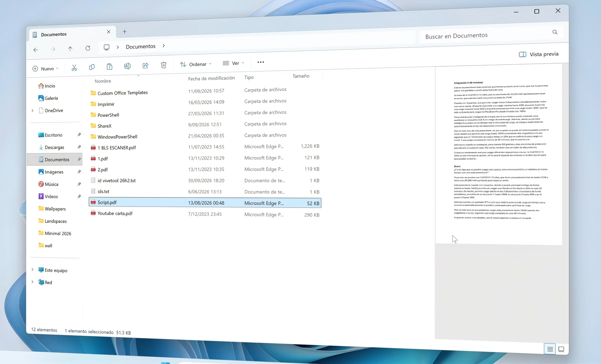The image size is (601, 364).
Task: Switch to large icons view in status bar
Action: (561, 349)
